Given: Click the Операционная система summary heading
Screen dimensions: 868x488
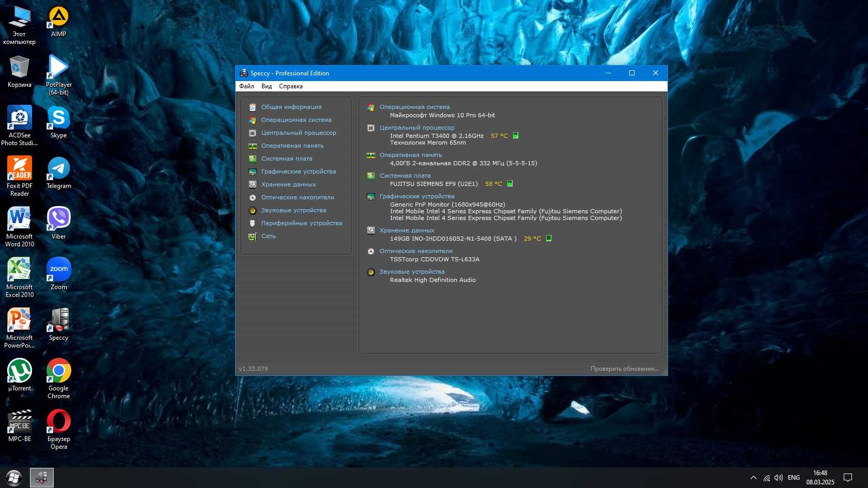Looking at the screenshot, I should 414,107.
